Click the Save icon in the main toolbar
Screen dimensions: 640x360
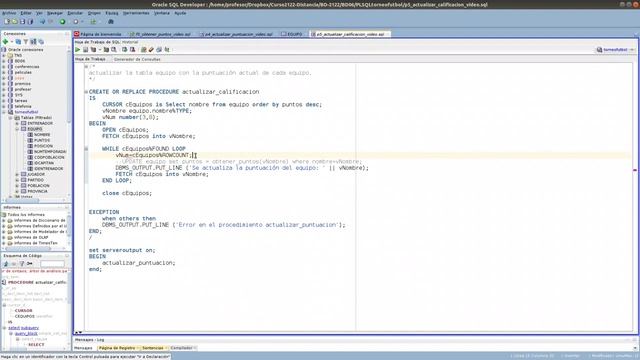(22, 22)
